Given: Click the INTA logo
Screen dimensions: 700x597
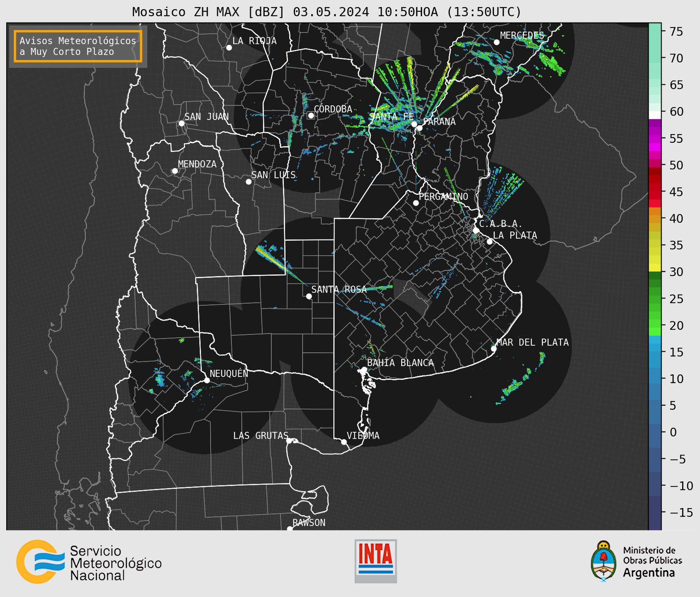Looking at the screenshot, I should [376, 561].
